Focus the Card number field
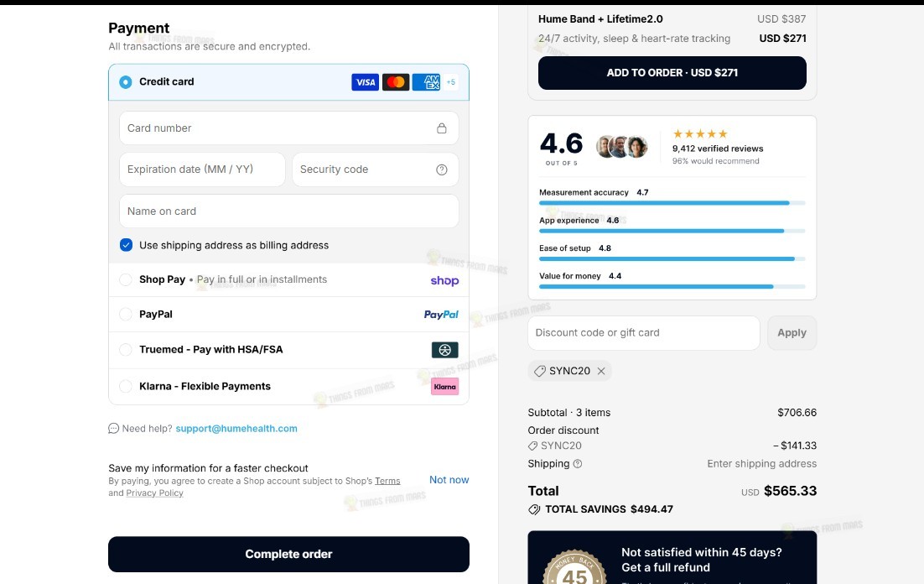The image size is (924, 584). pyautogui.click(x=288, y=128)
